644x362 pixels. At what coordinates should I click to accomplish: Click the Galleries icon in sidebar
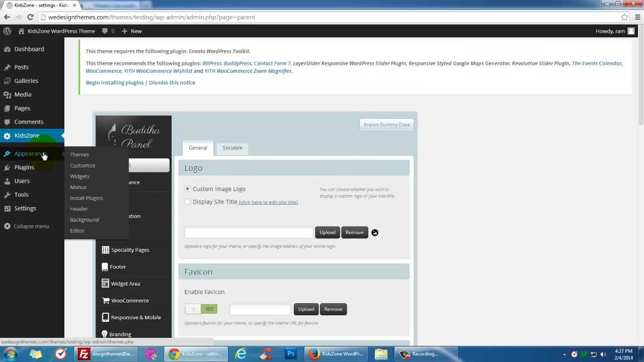7,81
